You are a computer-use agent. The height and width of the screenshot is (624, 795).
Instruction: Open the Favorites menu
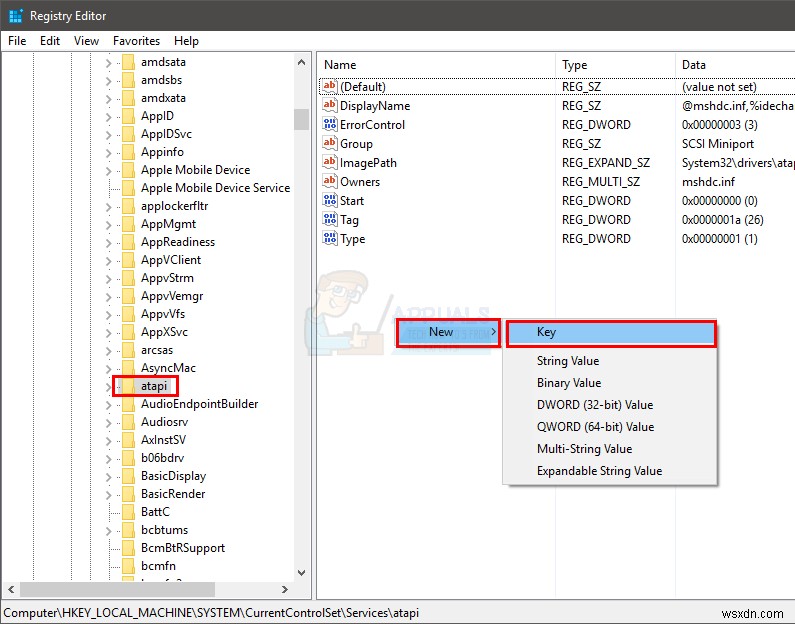click(136, 41)
